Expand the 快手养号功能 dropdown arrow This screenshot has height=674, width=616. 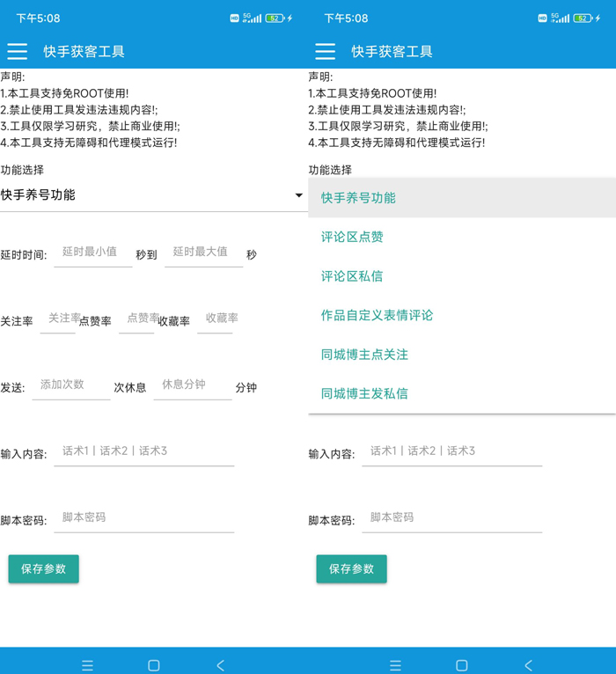(x=298, y=195)
